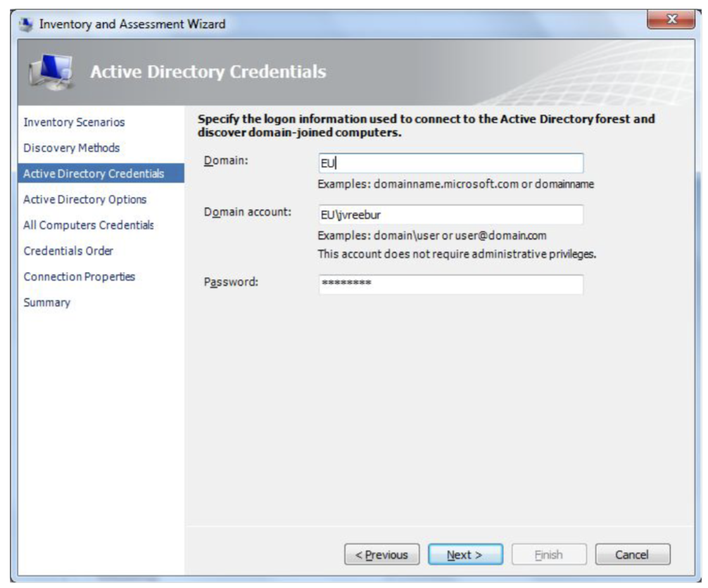Open the Inventory Scenarios step
The image size is (708, 588).
click(74, 122)
